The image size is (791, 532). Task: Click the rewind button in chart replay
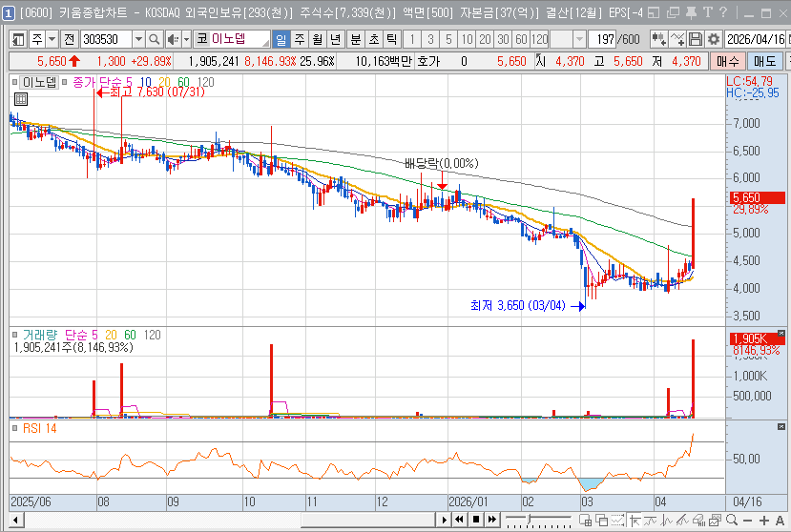tap(459, 520)
